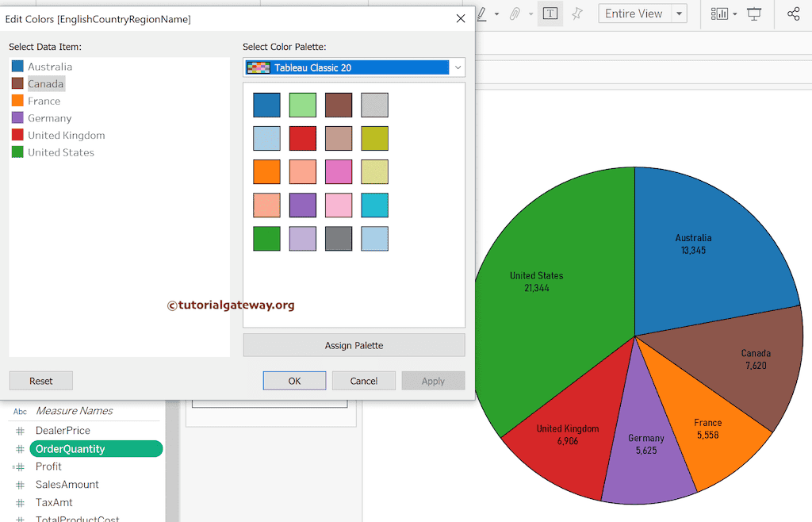The height and width of the screenshot is (522, 812).
Task: Click the OrderQuantity measure pill
Action: 96,448
